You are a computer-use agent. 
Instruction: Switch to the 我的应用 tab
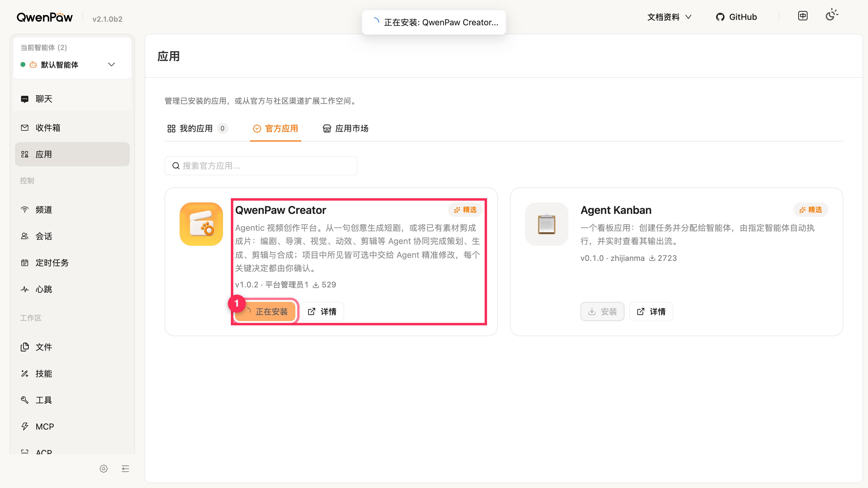[197, 128]
